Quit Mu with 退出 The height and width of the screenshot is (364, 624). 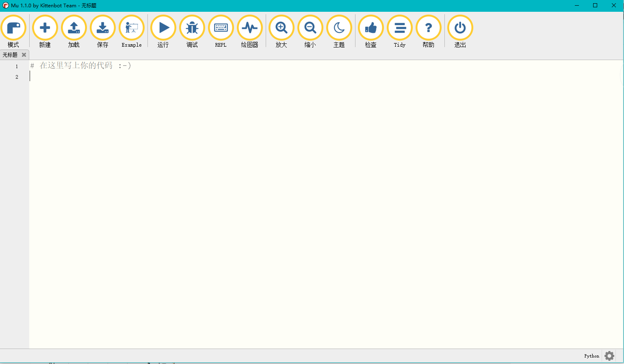coord(460,32)
